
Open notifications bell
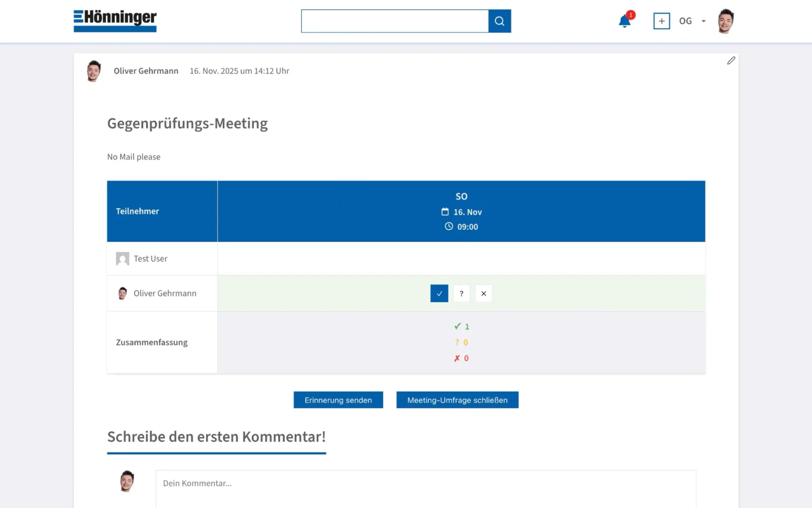(625, 21)
